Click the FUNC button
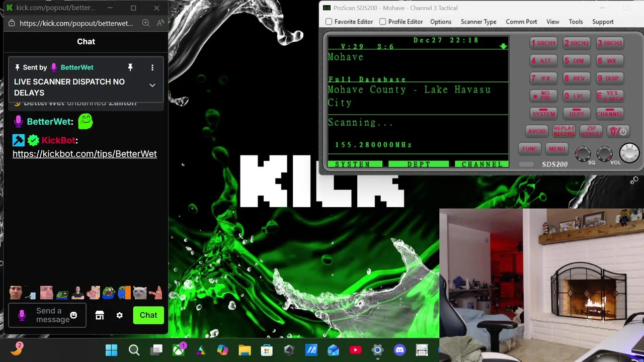 (x=530, y=149)
